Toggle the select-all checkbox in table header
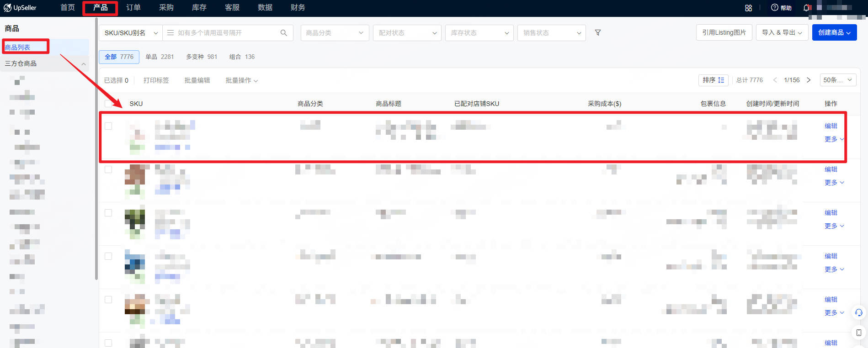This screenshot has height=348, width=868. point(108,104)
